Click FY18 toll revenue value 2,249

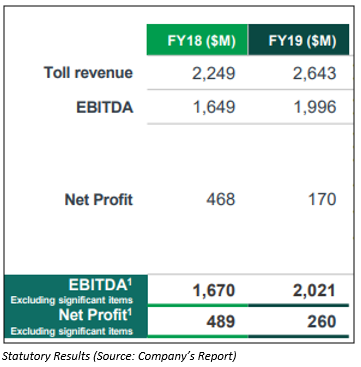[214, 73]
